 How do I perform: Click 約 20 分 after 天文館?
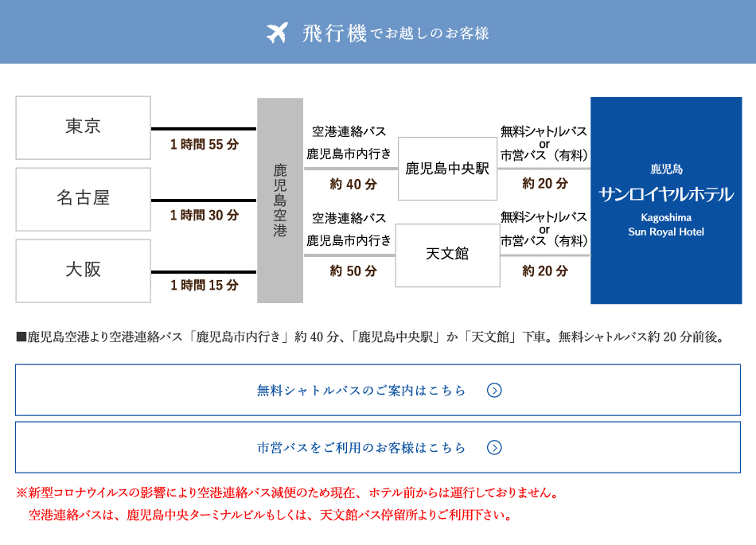click(545, 271)
